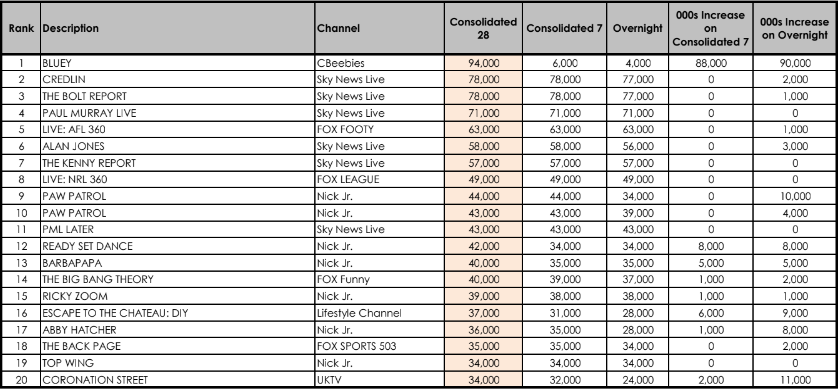The image size is (839, 389).
Task: Select the UKTV channel cell
Action: (379, 380)
